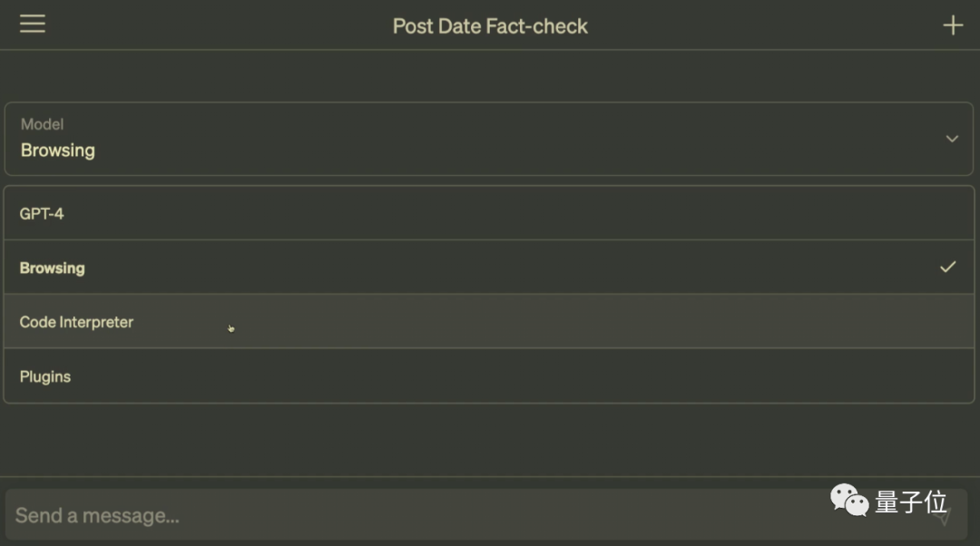Click the WeChat logo watermark
980x546 pixels.
coord(849,500)
